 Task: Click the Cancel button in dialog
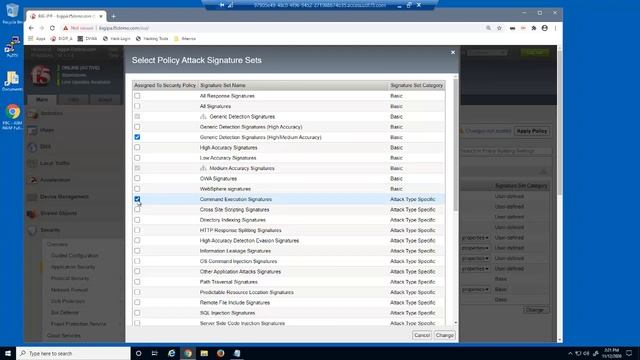(x=422, y=335)
